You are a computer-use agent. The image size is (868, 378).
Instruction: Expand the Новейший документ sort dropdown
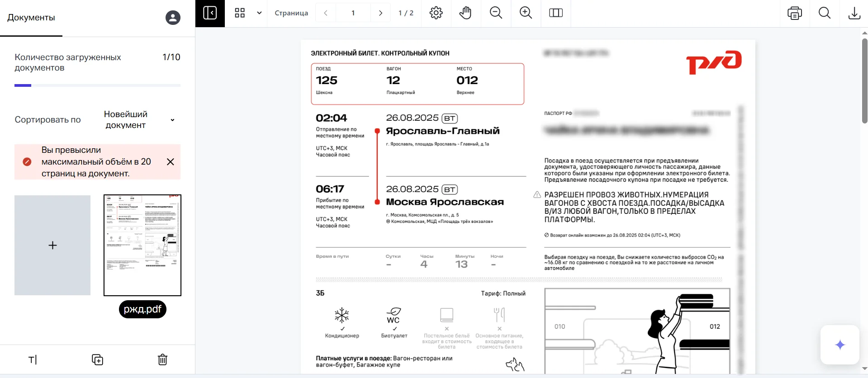[x=139, y=120]
